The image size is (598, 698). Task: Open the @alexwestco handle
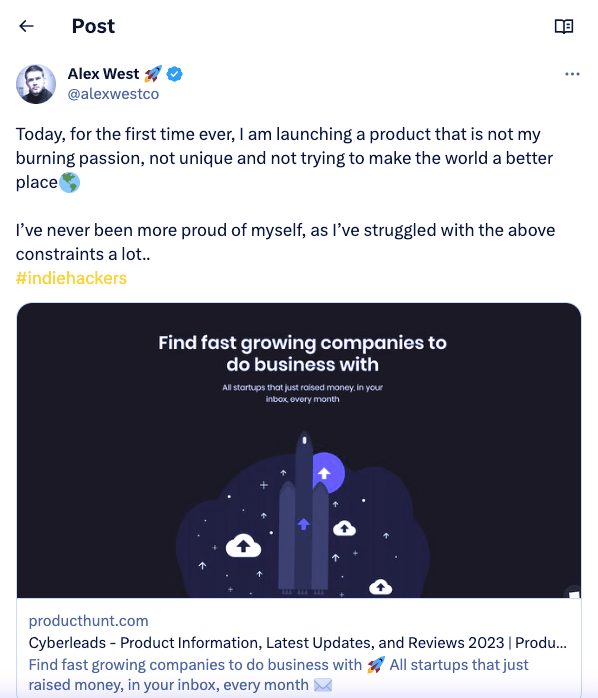[113, 94]
